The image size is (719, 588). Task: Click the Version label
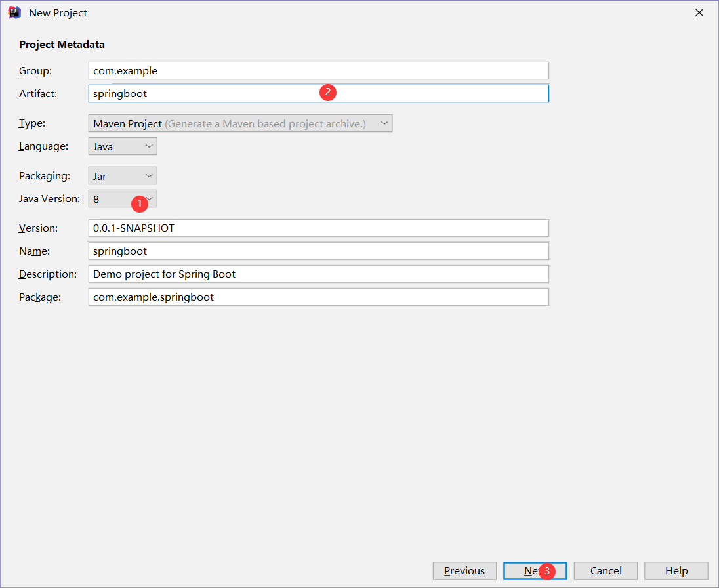(x=39, y=228)
